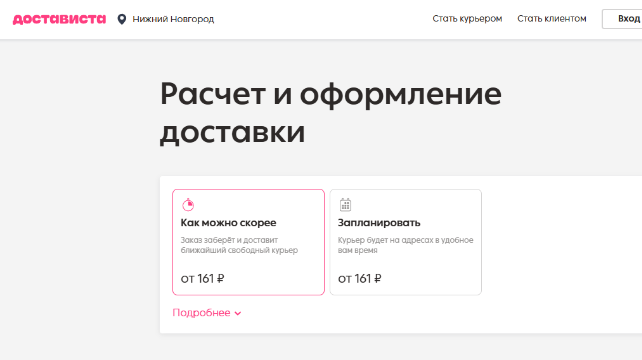Click the location pin icon
This screenshot has height=360, width=642.
tap(122, 19)
